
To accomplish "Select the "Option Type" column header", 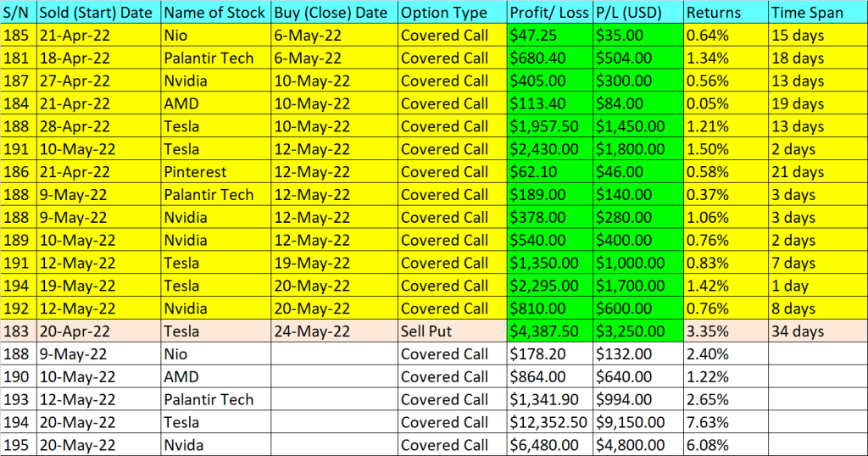I will (452, 13).
